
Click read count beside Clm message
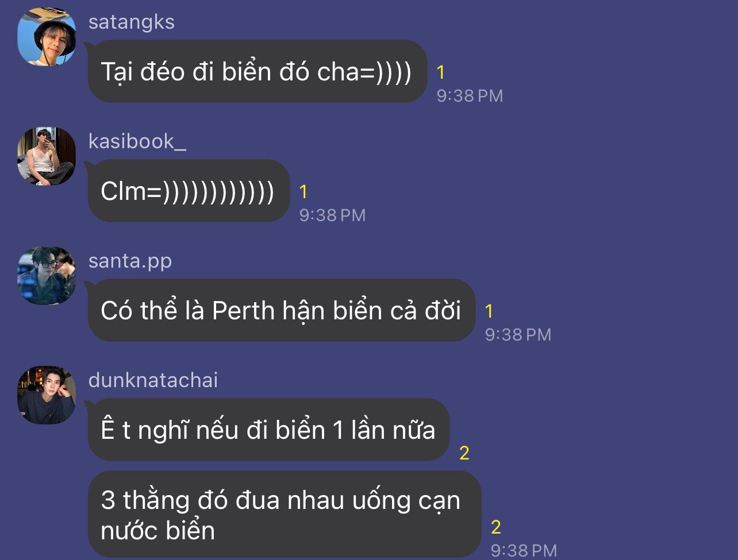coord(304,192)
